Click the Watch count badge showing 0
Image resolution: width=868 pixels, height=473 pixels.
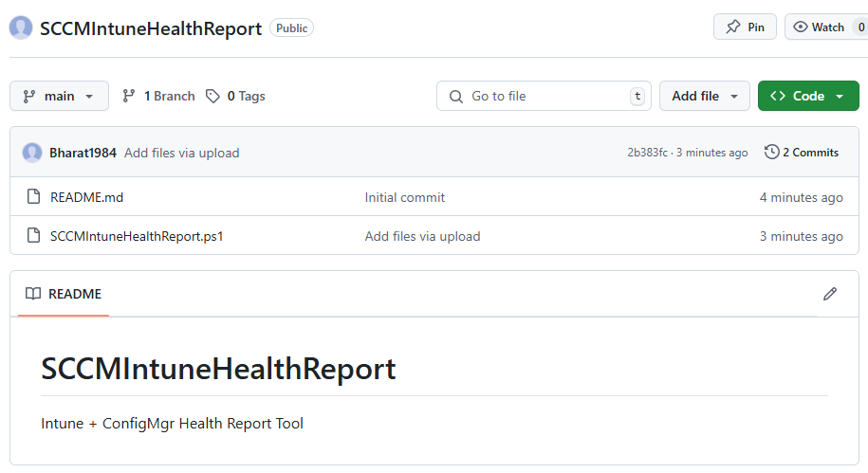(x=860, y=27)
